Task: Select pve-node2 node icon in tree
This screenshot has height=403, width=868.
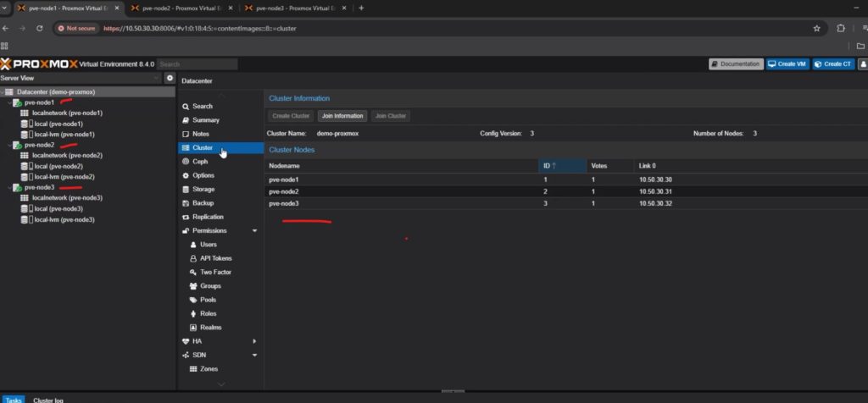Action: pyautogui.click(x=18, y=146)
